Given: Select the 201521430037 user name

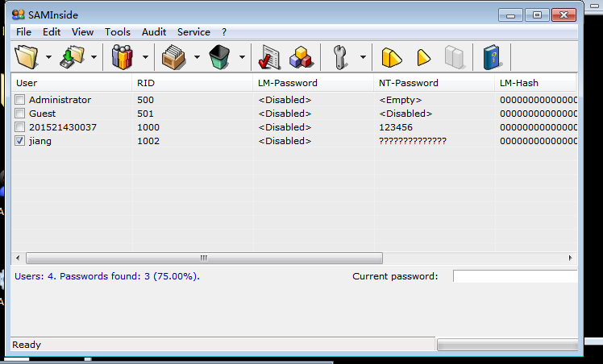Looking at the screenshot, I should tap(63, 127).
